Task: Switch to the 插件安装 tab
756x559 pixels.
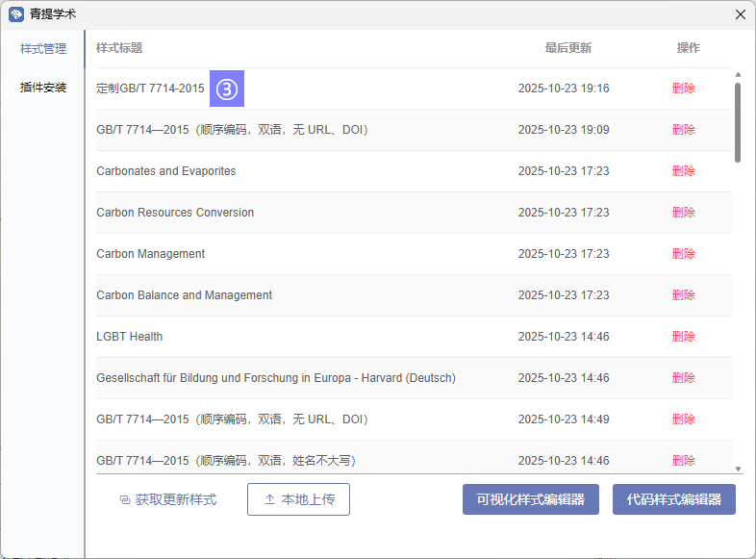Action: [43, 88]
